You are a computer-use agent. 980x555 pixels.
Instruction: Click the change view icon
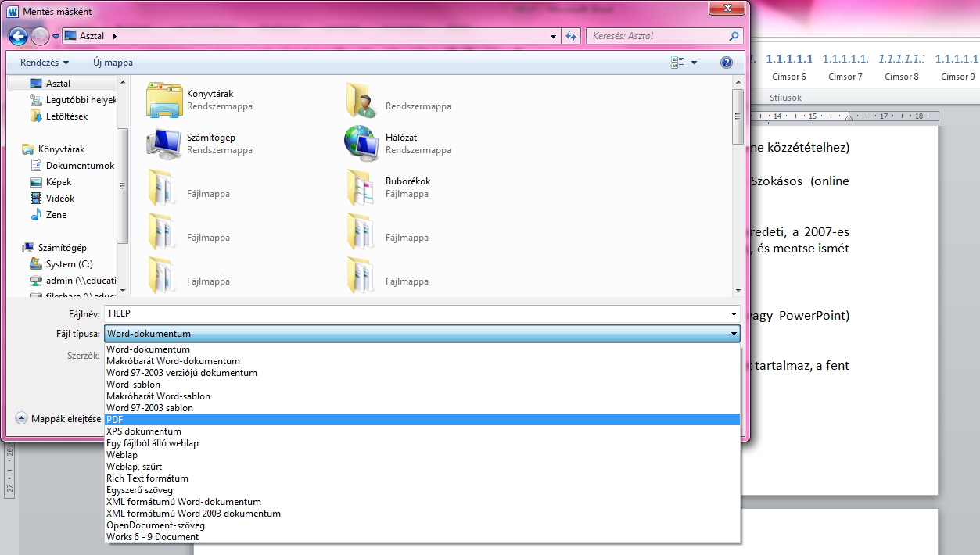[677, 63]
